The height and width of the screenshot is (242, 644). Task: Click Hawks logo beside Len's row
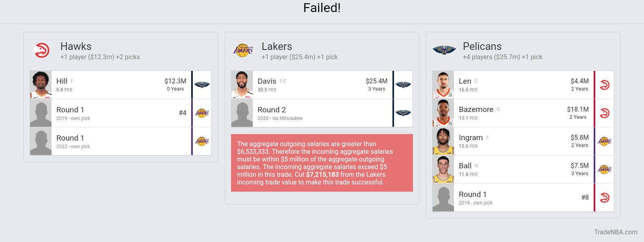tap(605, 85)
